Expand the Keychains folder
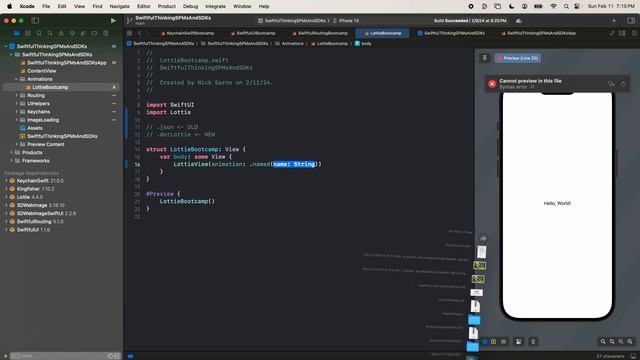 click(x=16, y=111)
